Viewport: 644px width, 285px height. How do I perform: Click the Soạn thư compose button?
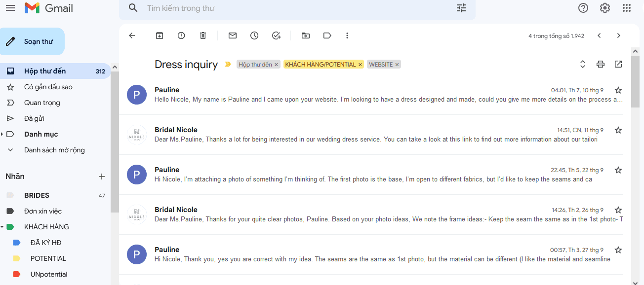[33, 41]
